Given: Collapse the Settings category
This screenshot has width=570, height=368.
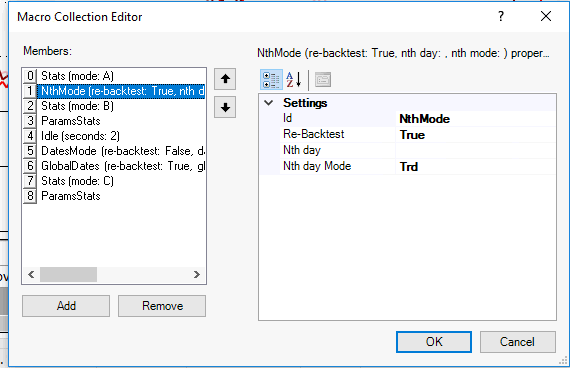Looking at the screenshot, I should tap(269, 103).
